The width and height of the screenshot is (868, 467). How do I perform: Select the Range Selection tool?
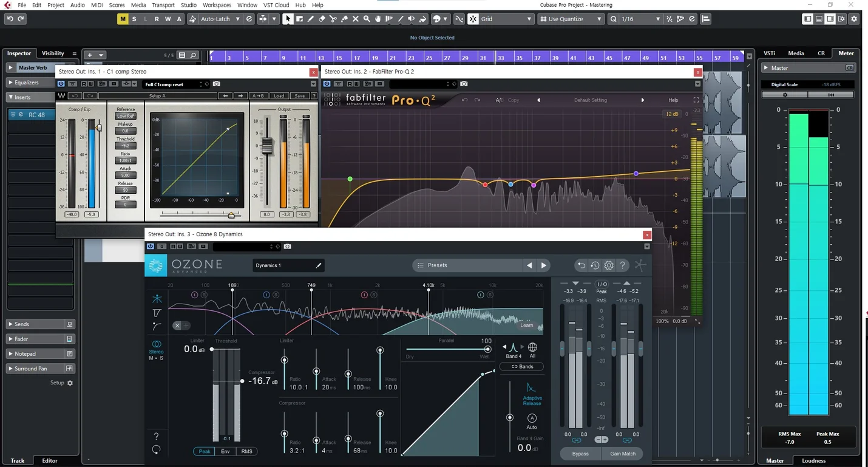click(x=299, y=19)
